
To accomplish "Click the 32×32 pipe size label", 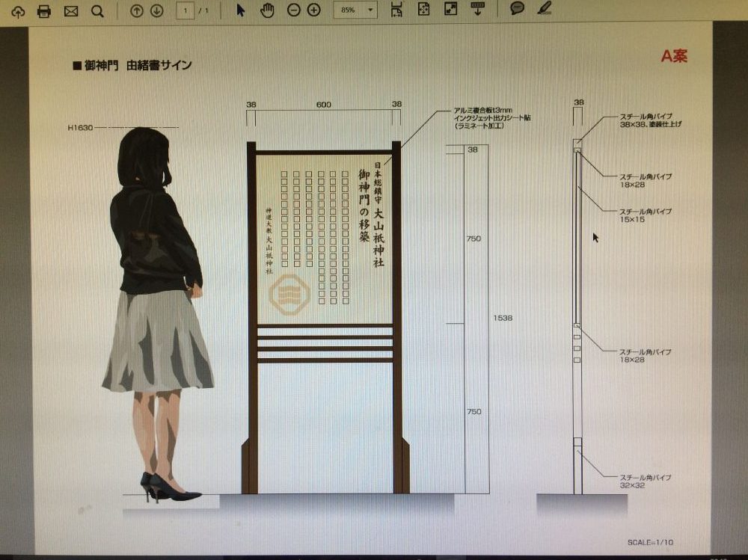I will tap(632, 485).
